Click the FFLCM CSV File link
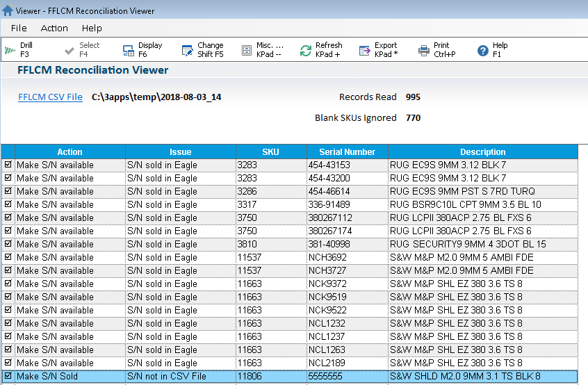The image size is (588, 385). [50, 97]
